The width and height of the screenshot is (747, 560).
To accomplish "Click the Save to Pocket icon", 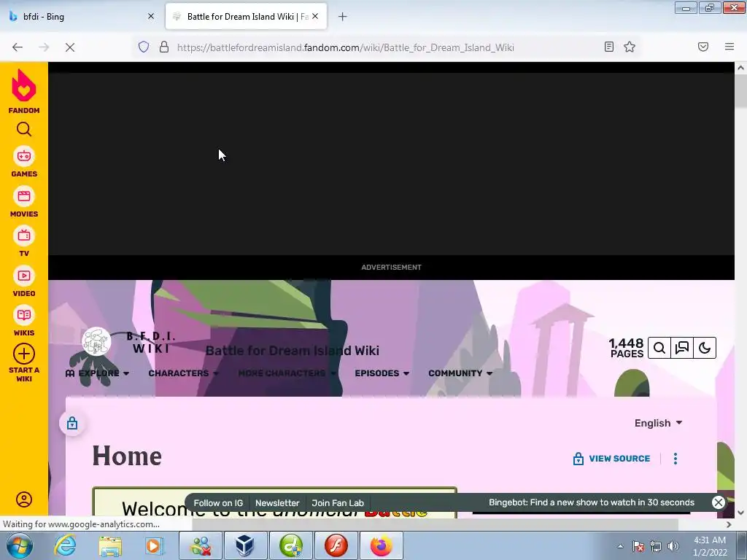I will (x=703, y=47).
